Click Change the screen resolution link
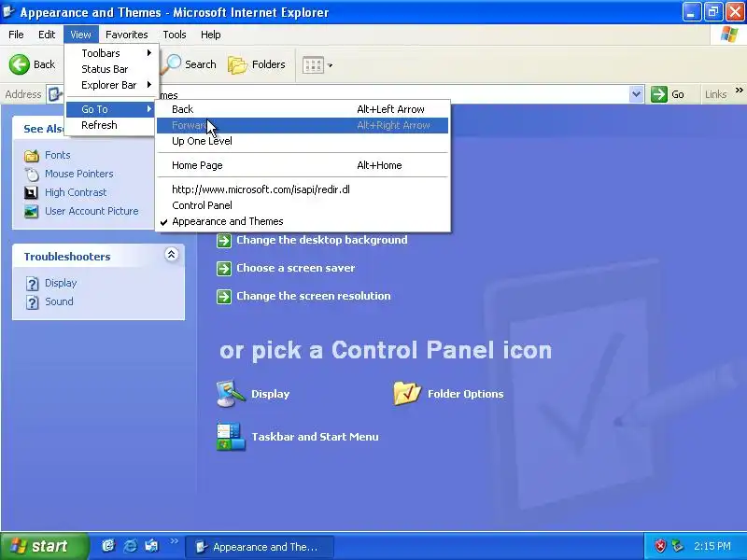 click(314, 296)
